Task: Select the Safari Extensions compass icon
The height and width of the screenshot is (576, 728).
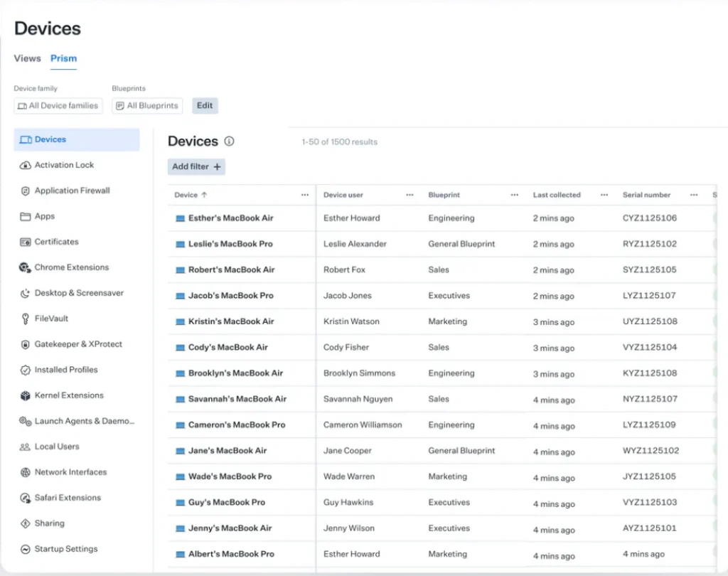Action: click(x=26, y=498)
